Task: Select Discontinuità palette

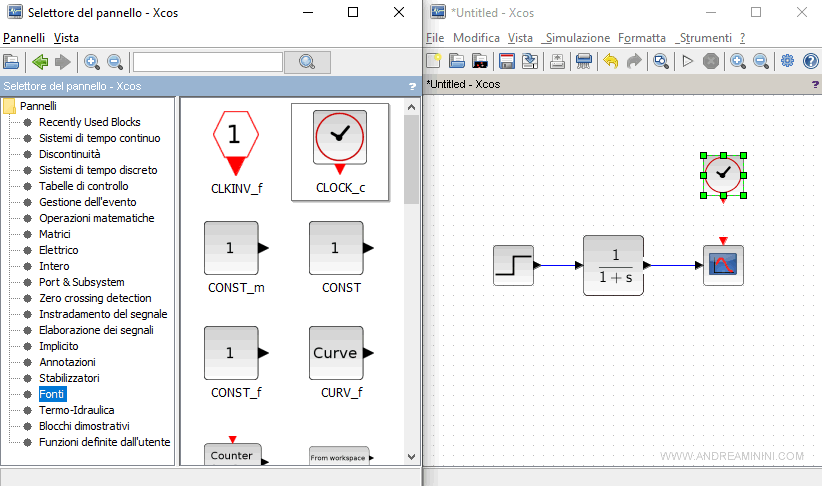Action: click(x=70, y=154)
